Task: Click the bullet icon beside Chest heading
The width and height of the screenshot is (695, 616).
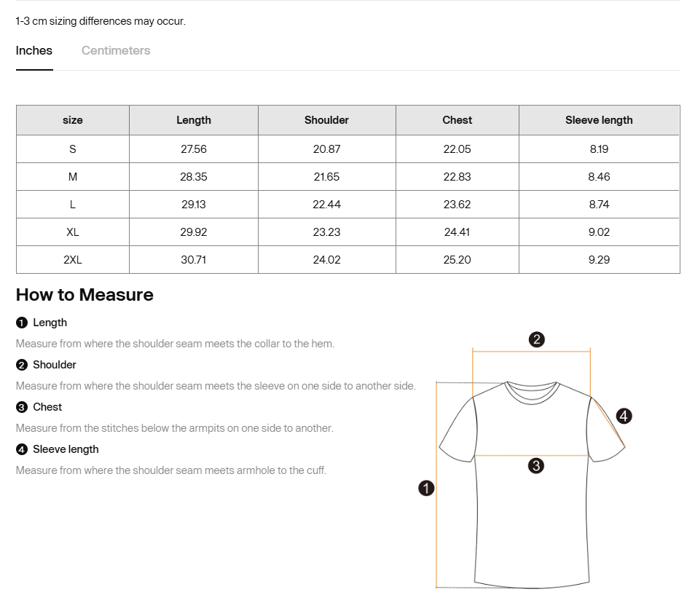Action: 22,407
